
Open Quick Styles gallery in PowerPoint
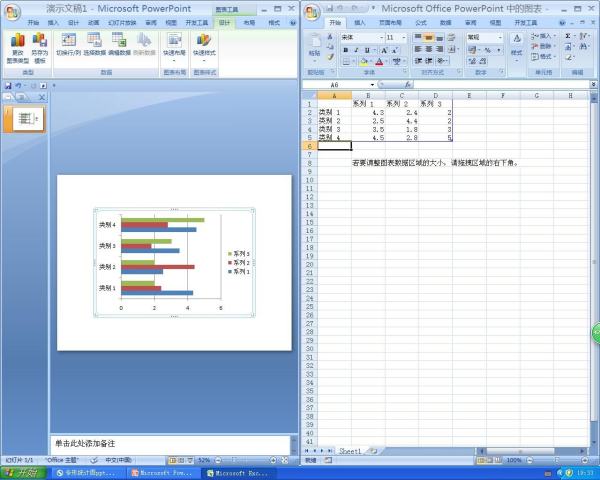[x=204, y=49]
